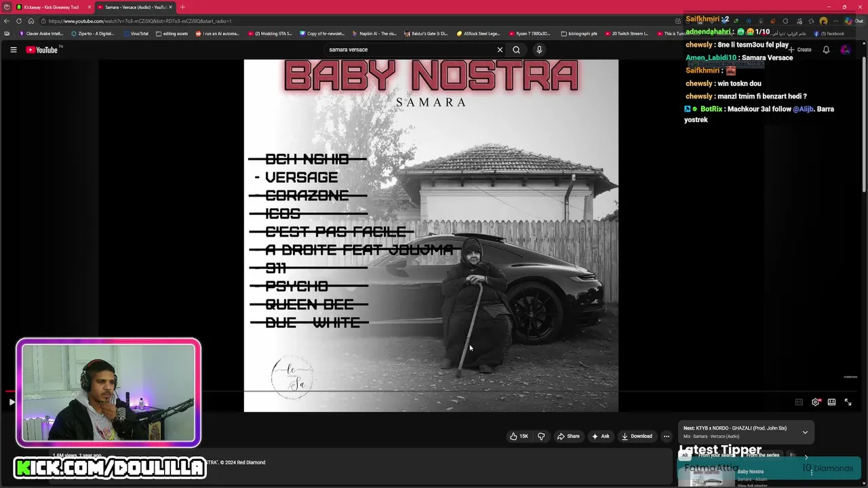Close the Kickaway browser tab
The height and width of the screenshot is (488, 868).
click(89, 7)
